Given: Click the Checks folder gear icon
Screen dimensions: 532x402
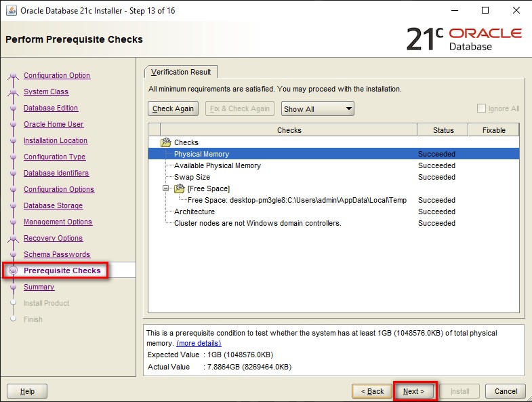Looking at the screenshot, I should 165,142.
